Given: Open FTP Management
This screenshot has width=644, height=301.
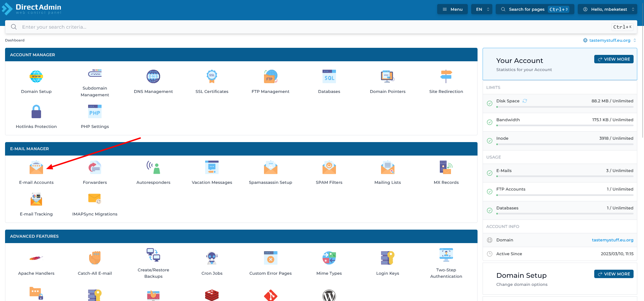Looking at the screenshot, I should [x=270, y=77].
